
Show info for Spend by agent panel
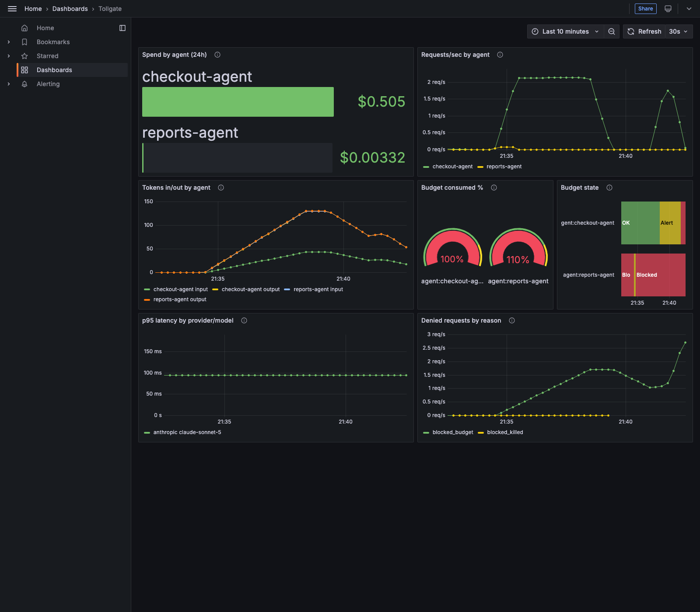click(217, 55)
